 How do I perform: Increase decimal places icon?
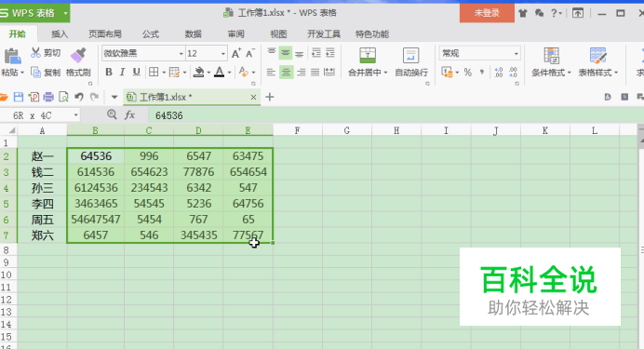pyautogui.click(x=499, y=73)
